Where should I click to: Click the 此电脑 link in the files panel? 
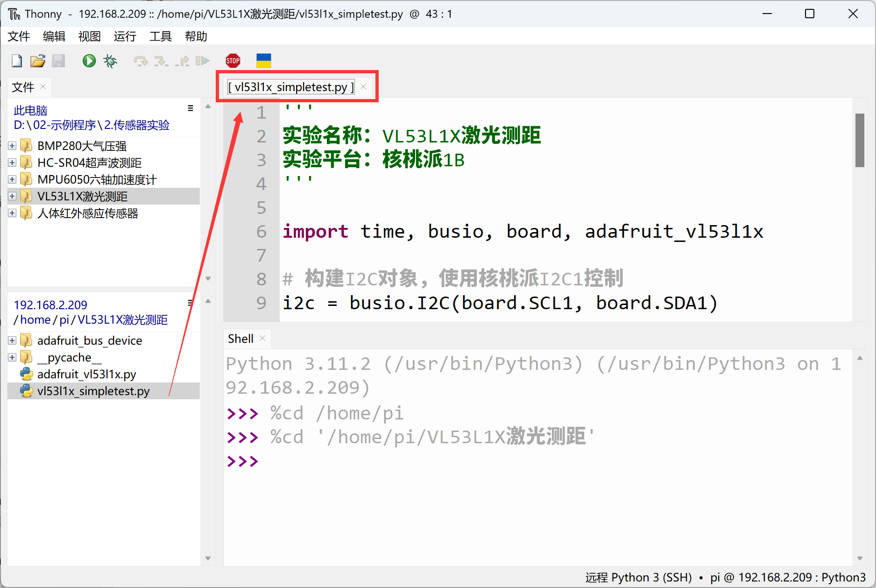pyautogui.click(x=30, y=111)
